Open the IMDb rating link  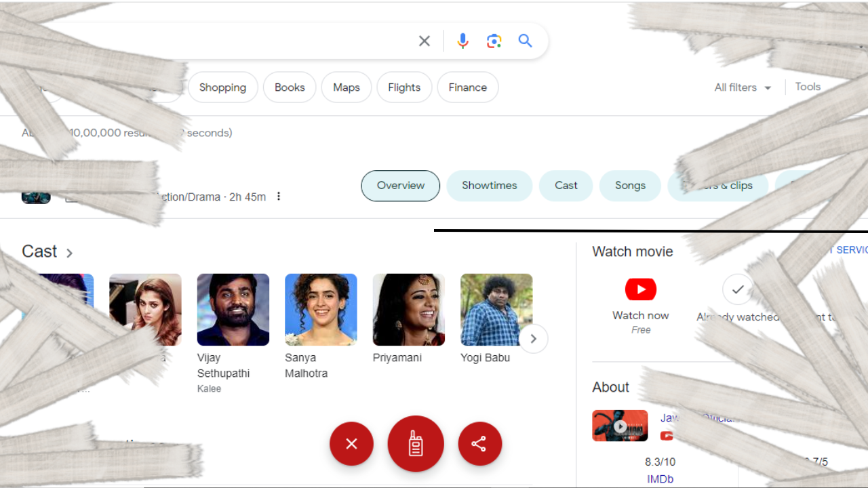tap(660, 479)
